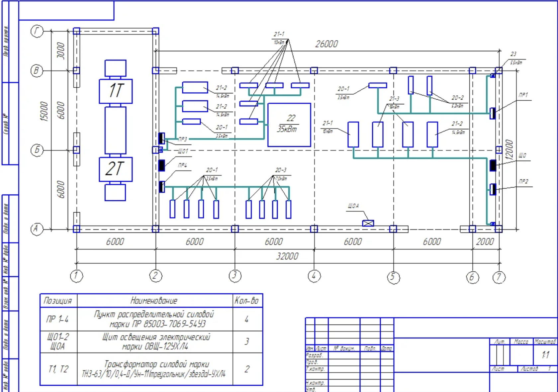Select the ПР 1-4 position table cell
The width and height of the screenshot is (558, 392).
58,319
